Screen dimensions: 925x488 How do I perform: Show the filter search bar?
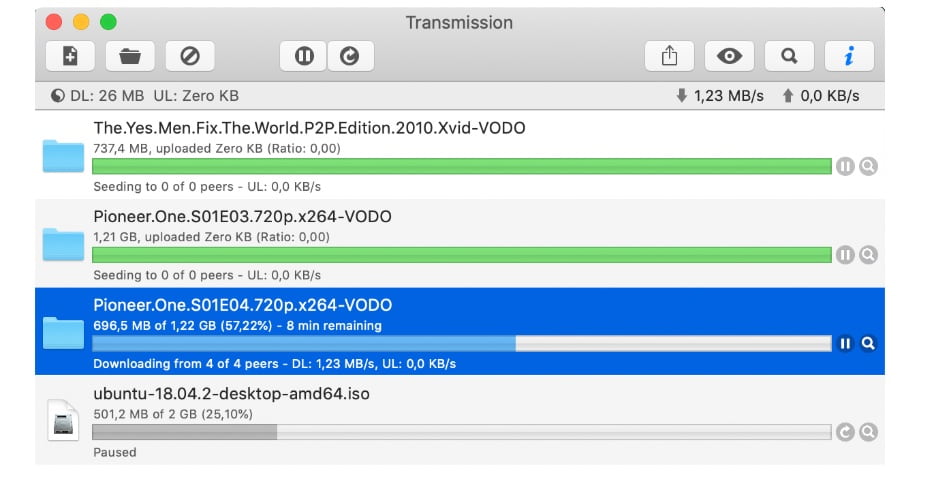789,56
